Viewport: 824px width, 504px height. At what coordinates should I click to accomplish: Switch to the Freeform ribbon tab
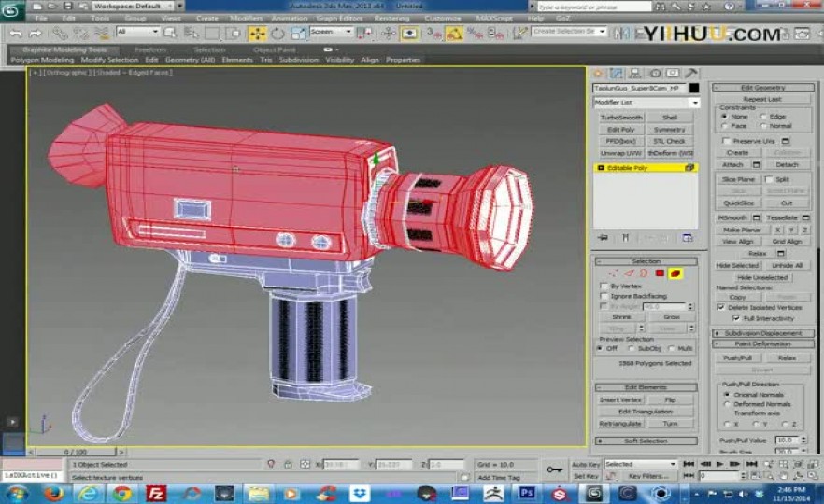click(x=150, y=49)
